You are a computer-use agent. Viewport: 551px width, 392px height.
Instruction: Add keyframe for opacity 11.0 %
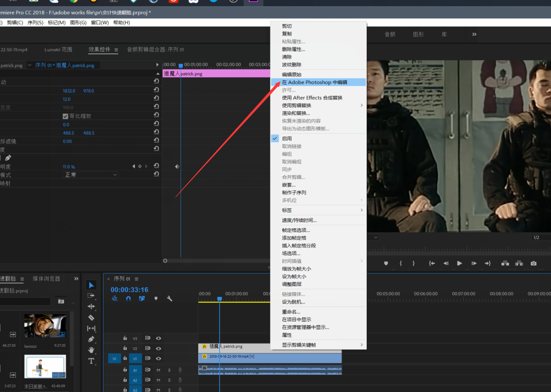tap(140, 166)
